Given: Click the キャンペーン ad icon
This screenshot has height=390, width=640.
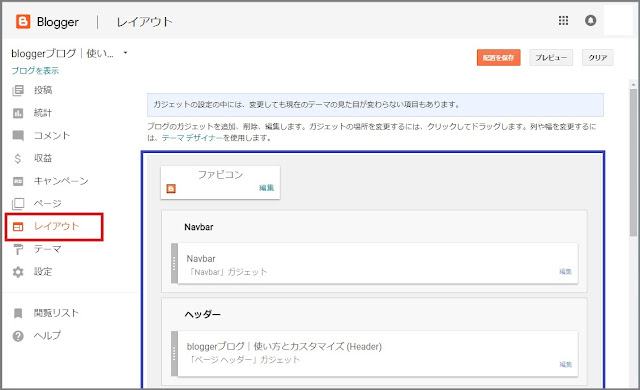Looking at the screenshot, I should (18, 181).
